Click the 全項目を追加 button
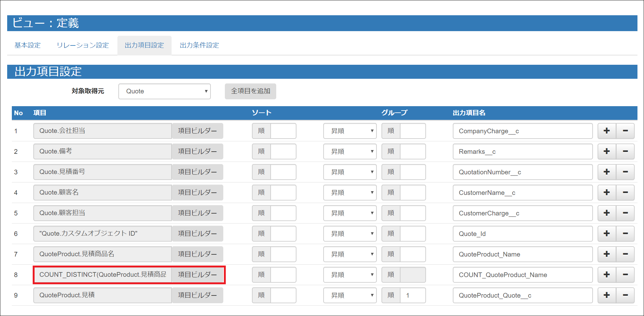The width and height of the screenshot is (644, 316). pyautogui.click(x=250, y=91)
